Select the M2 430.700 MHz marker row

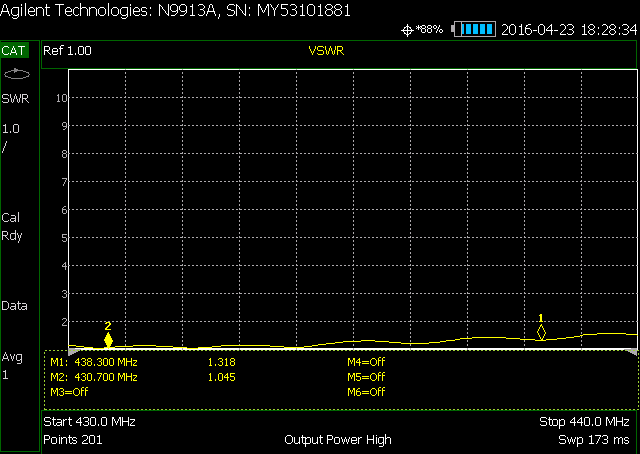click(94, 377)
